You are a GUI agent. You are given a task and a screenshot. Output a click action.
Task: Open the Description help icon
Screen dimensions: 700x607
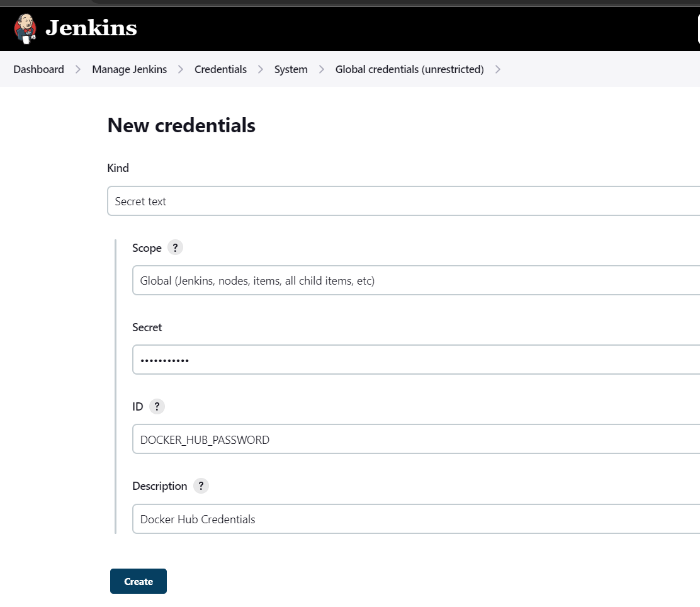coord(201,485)
